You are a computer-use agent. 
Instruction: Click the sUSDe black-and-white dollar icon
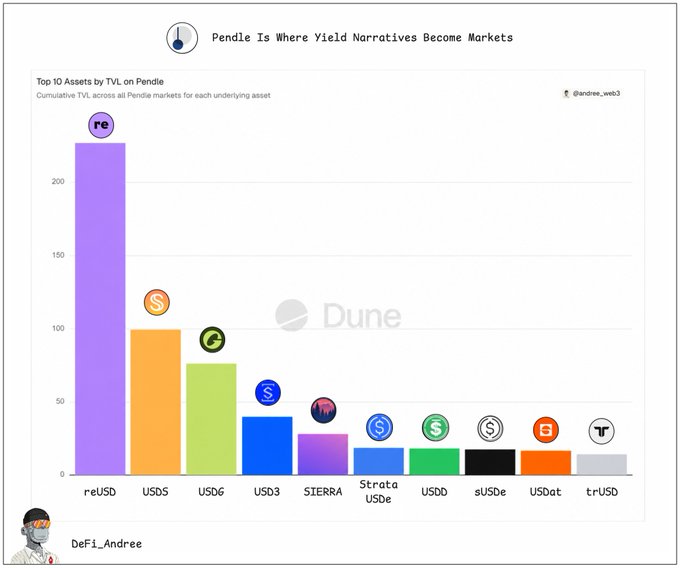490,428
